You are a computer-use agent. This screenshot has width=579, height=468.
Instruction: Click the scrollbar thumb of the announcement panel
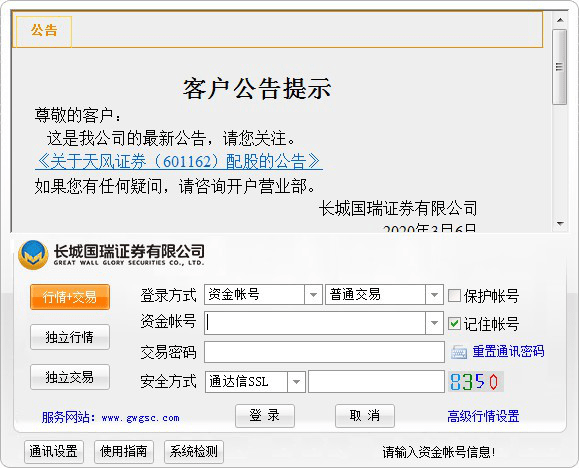tap(560, 67)
